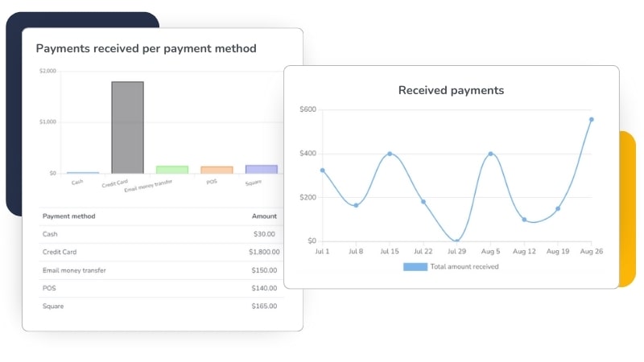This screenshot has height=362, width=644.
Task: Click the green Email money transfer bar
Action: point(171,169)
